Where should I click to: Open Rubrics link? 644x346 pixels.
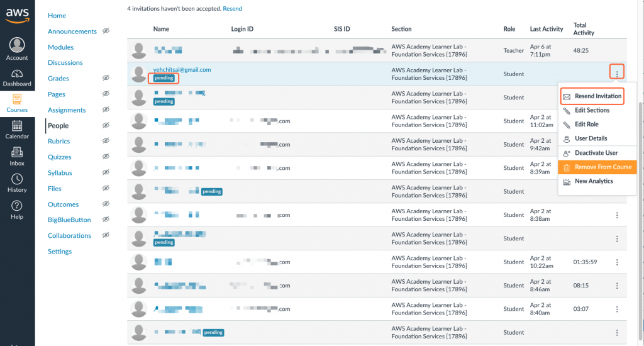coord(58,142)
